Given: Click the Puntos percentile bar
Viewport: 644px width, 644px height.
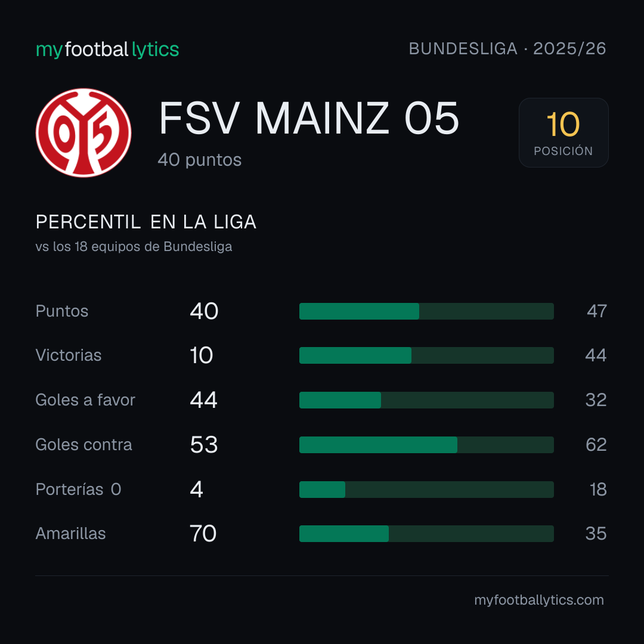Looking at the screenshot, I should 426,311.
